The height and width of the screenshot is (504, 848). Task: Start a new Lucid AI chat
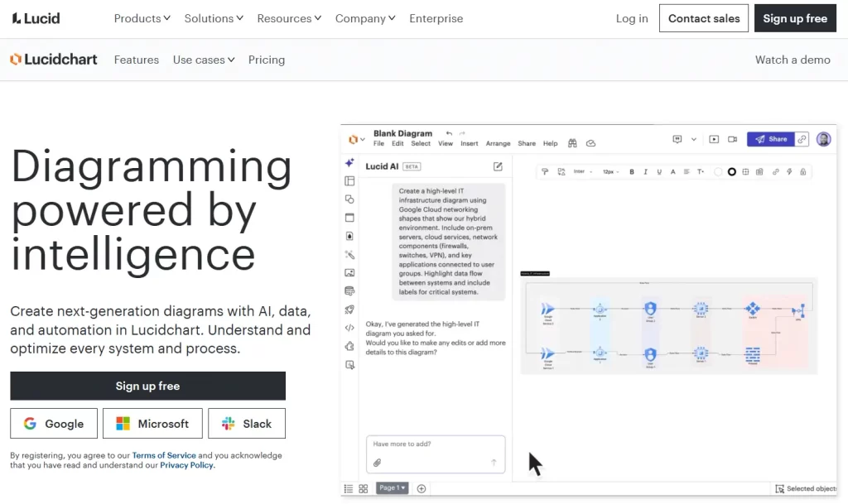(x=498, y=166)
